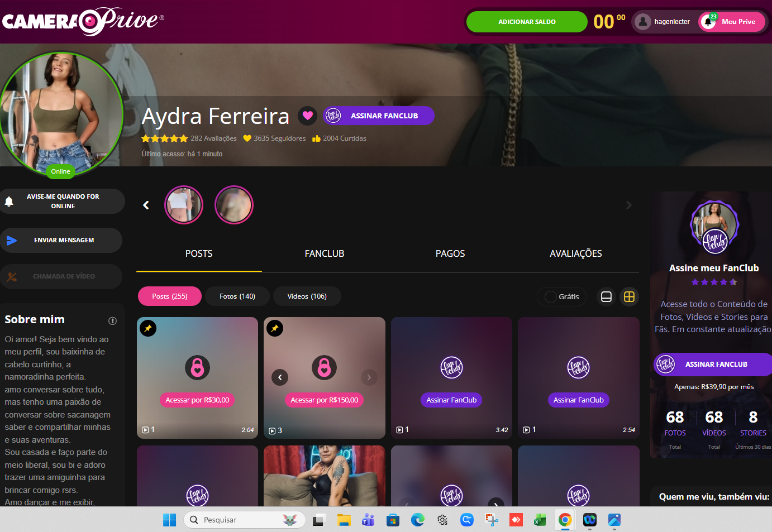Open the first story thumbnail circle
The height and width of the screenshot is (532, 772).
tap(184, 205)
